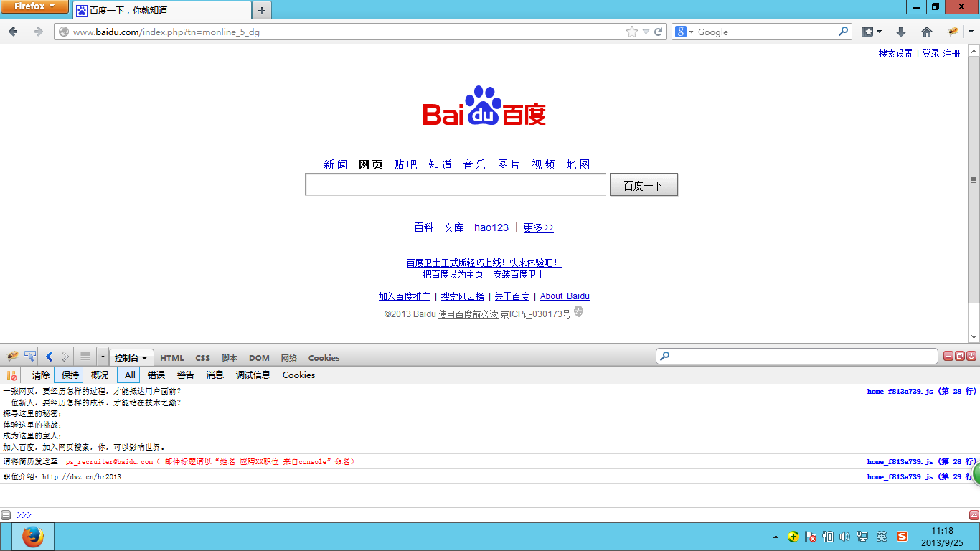Click the Baidu search input box
The image size is (980, 551).
pos(456,184)
